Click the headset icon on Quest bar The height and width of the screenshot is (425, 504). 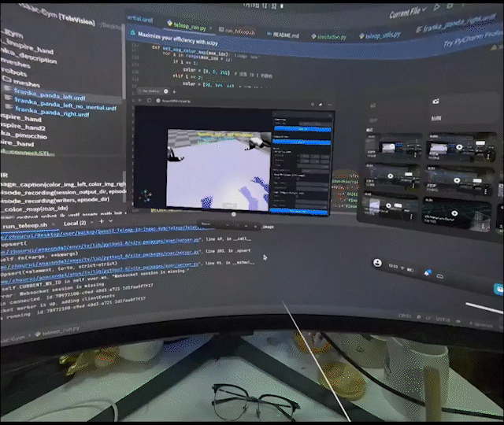pyautogui.click(x=440, y=276)
